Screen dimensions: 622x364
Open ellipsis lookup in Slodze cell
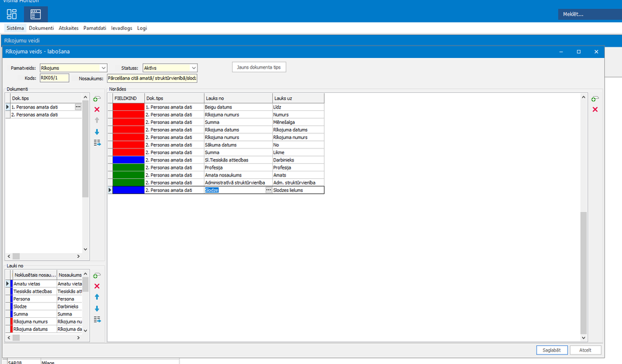269,190
